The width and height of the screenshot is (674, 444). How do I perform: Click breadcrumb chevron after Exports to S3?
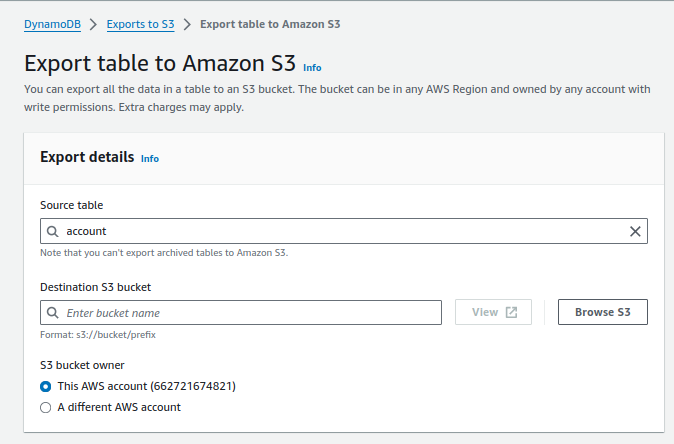pyautogui.click(x=187, y=24)
